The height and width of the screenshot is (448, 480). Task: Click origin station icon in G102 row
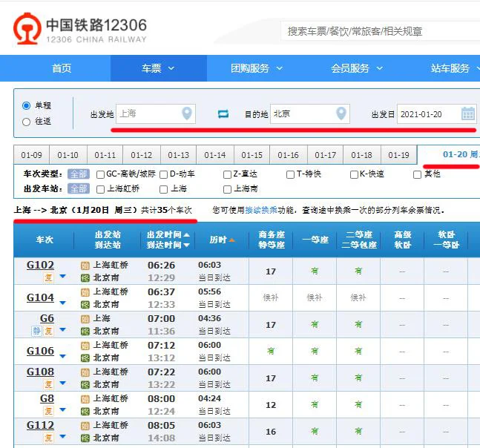point(85,266)
